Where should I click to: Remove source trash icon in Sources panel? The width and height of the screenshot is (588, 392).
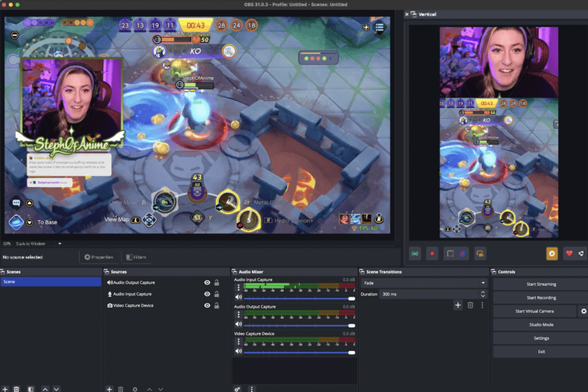(121, 389)
